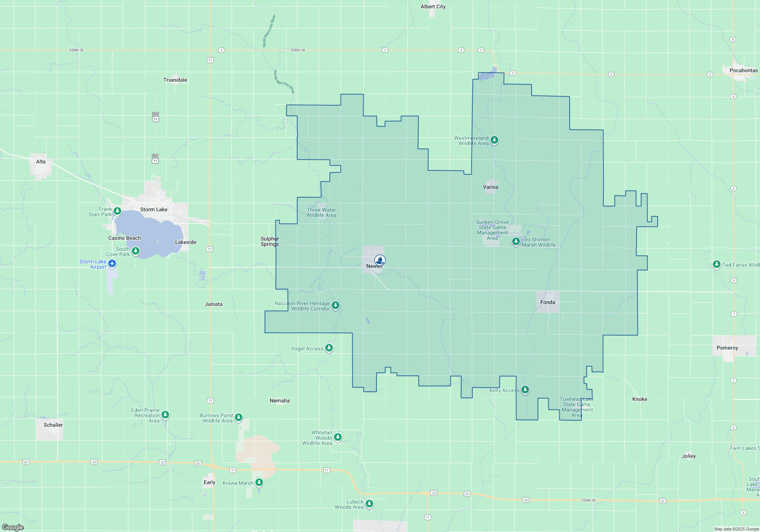Select the Frank Starr Park tree marker

pos(117,211)
